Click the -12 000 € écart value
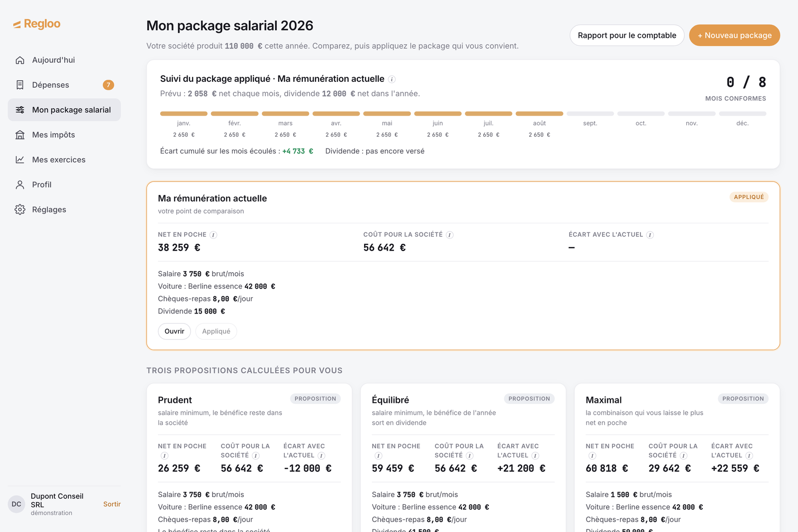798x532 pixels. point(308,469)
